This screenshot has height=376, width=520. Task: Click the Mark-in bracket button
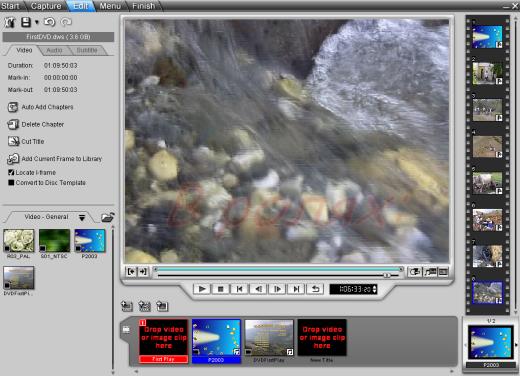pyautogui.click(x=131, y=272)
